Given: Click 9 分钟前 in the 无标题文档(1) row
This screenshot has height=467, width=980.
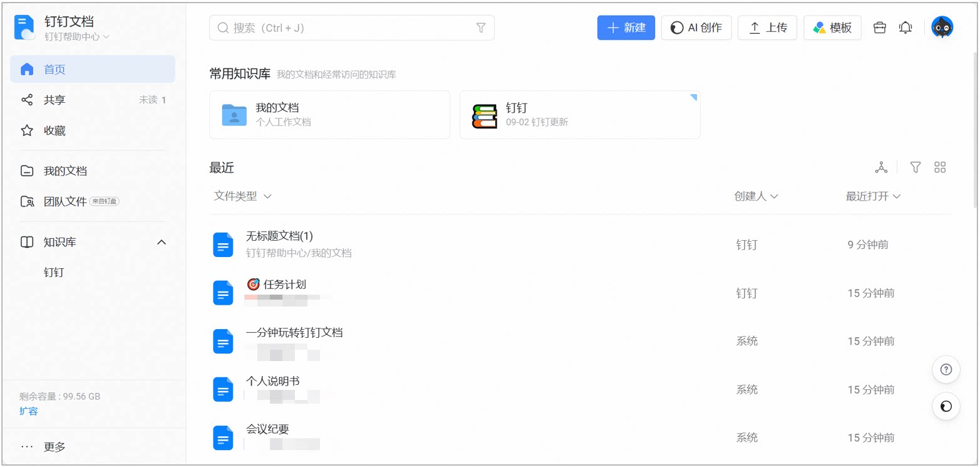Looking at the screenshot, I should pos(868,244).
